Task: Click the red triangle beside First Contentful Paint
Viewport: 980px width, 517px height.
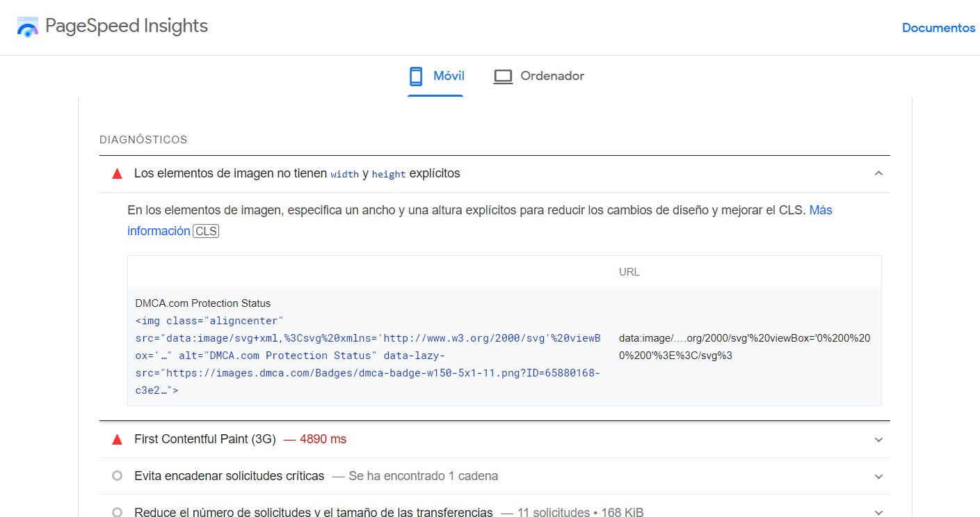Action: (118, 440)
